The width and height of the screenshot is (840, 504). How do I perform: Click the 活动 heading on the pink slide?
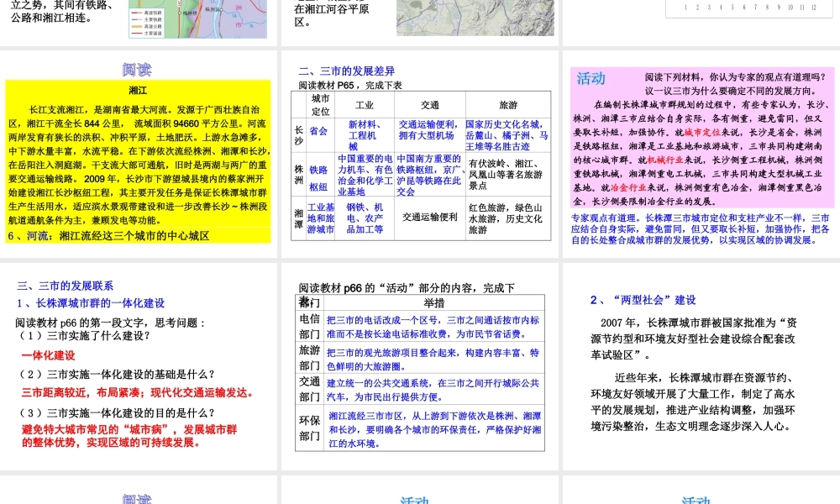coord(591,79)
